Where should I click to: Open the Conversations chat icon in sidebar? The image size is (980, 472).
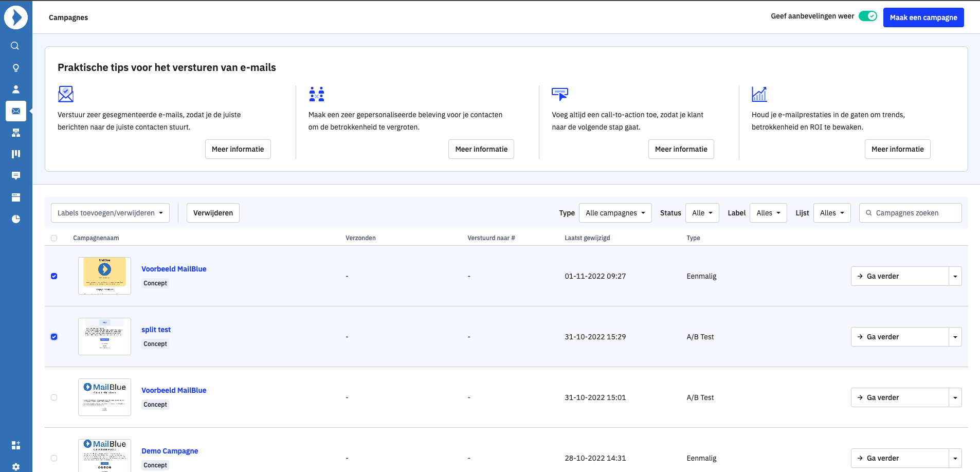coord(16,176)
